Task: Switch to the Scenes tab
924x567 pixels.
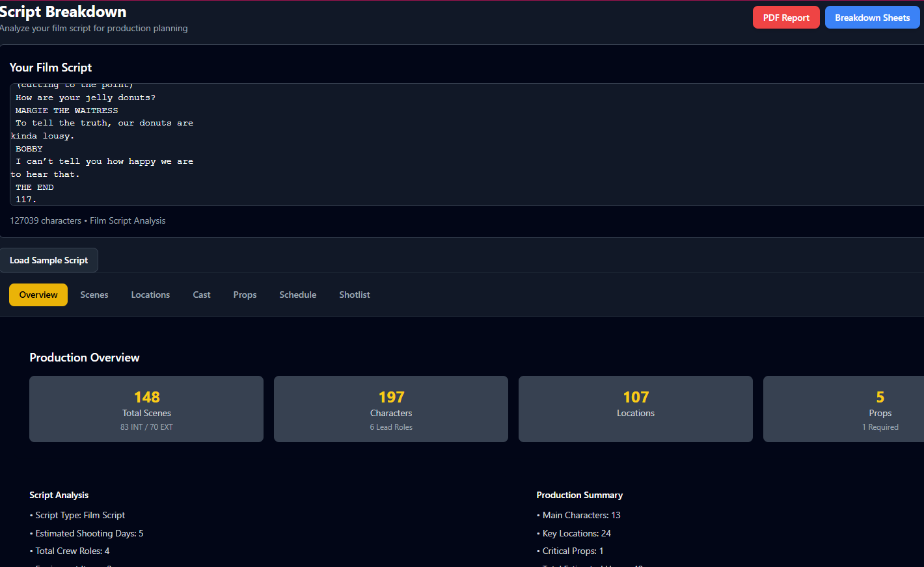Action: 94,295
